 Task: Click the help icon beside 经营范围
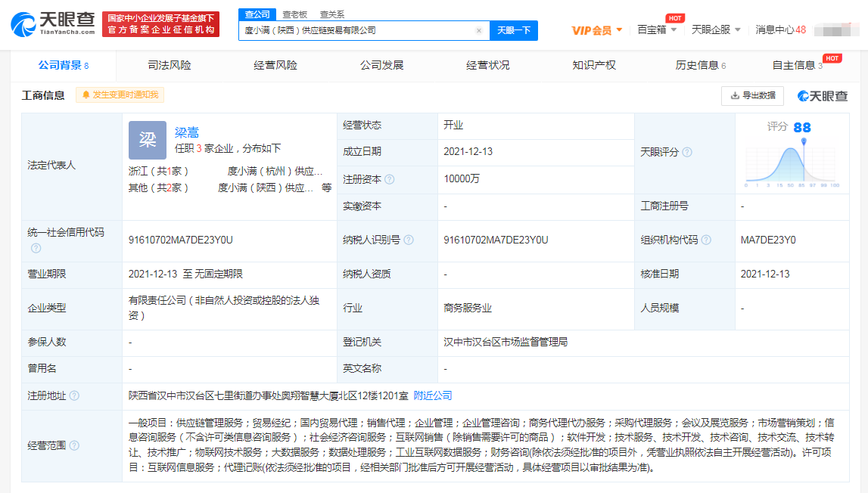click(x=74, y=445)
